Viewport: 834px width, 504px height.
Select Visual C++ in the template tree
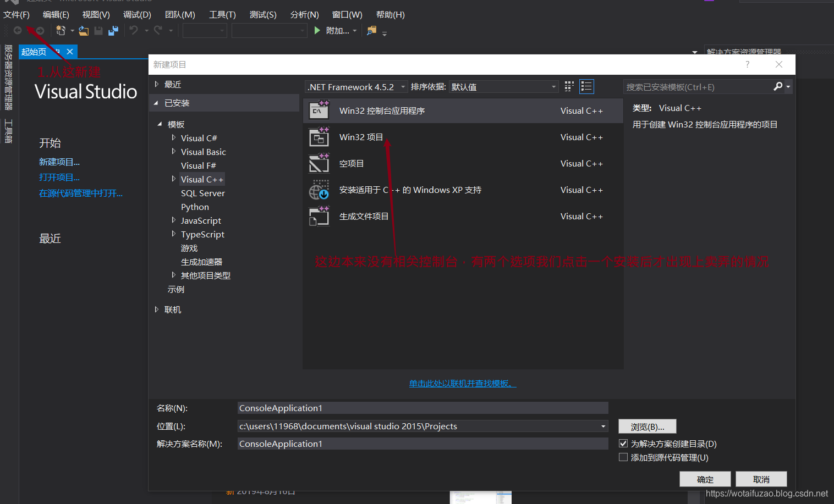tap(202, 179)
